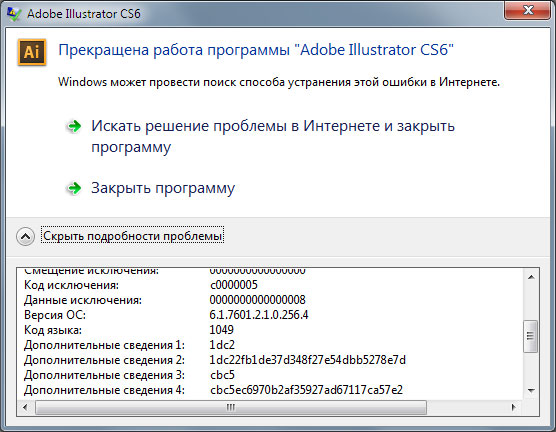Click heading Прекращена работа программы
The height and width of the screenshot is (432, 556).
click(x=256, y=50)
